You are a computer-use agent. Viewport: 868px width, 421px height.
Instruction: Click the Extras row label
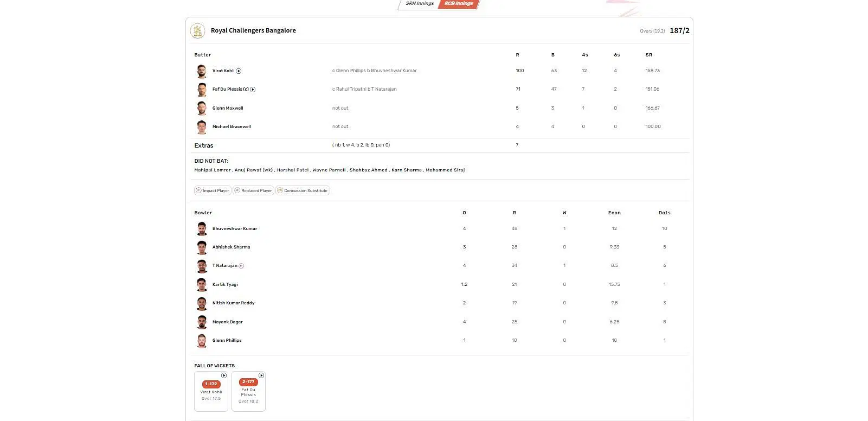tap(204, 145)
